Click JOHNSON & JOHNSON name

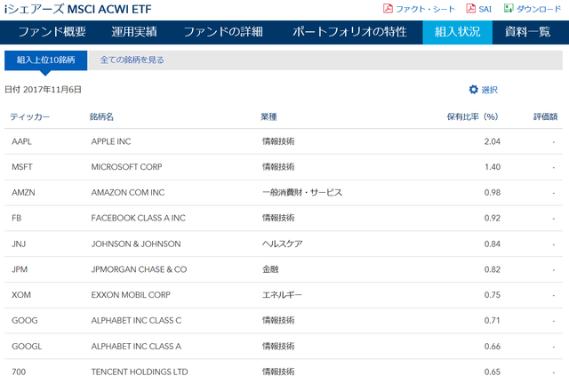point(136,244)
